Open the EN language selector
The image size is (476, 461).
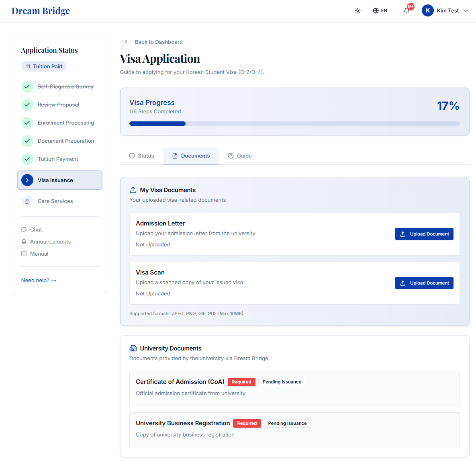pos(380,10)
